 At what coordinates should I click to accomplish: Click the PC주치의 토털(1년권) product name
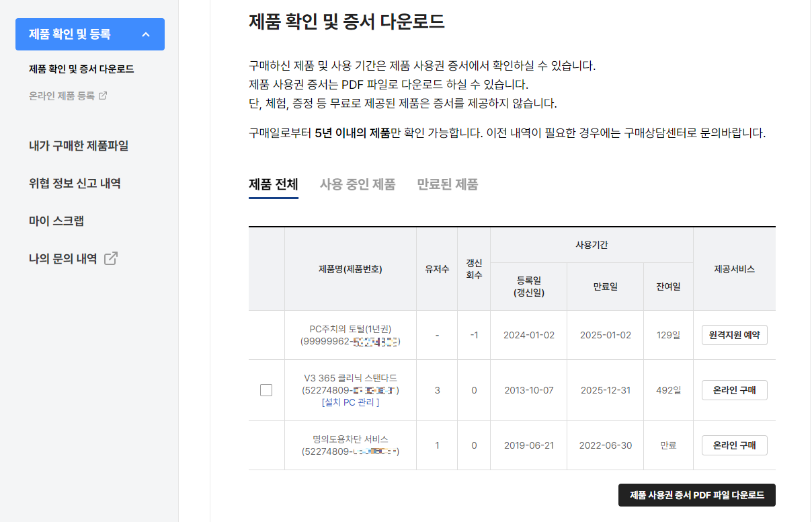[x=350, y=329]
